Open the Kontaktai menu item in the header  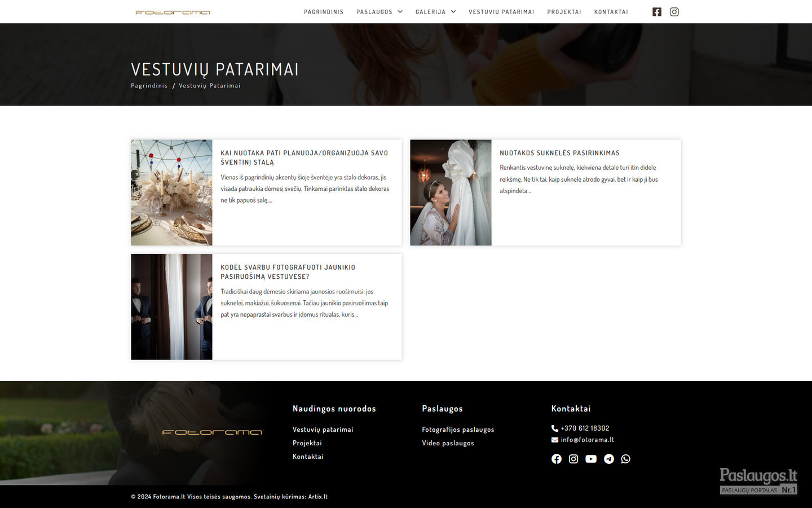click(x=611, y=12)
